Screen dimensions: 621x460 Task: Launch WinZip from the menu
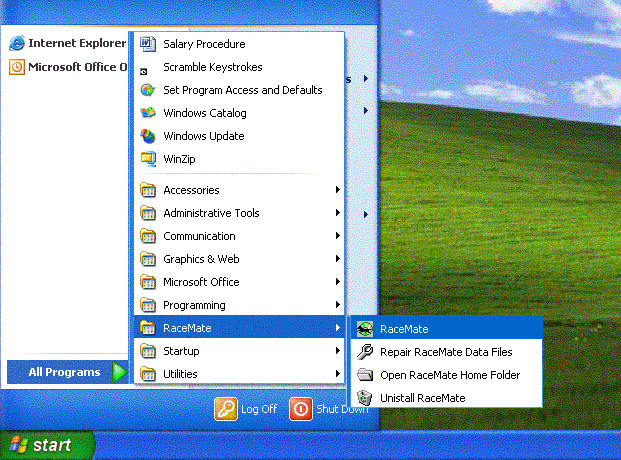pyautogui.click(x=239, y=159)
